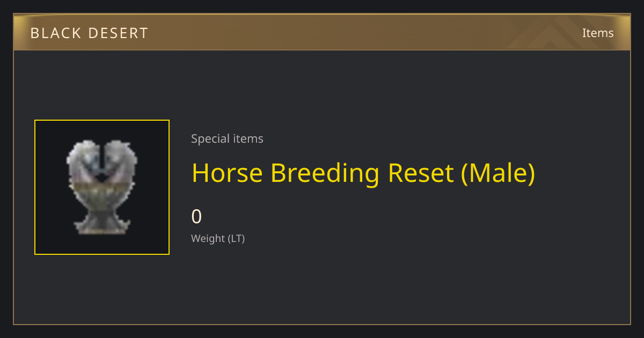
Task: Click the twin horse heads on item icon
Action: [x=102, y=161]
